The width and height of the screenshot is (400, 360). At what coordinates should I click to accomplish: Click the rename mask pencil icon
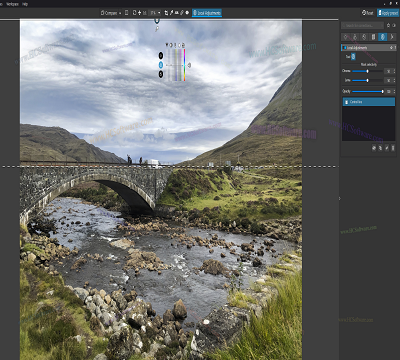point(387,148)
